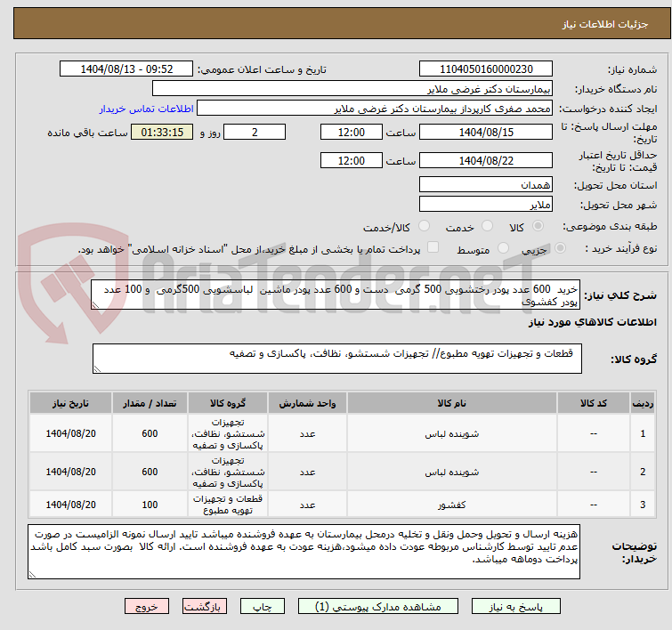Choose the 'کالا/خدمت' radio option

[424, 227]
